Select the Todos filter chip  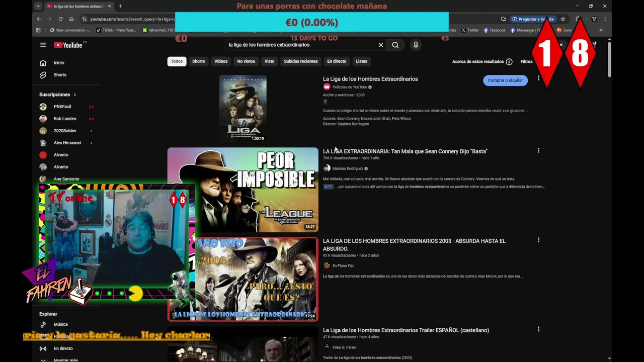point(177,61)
